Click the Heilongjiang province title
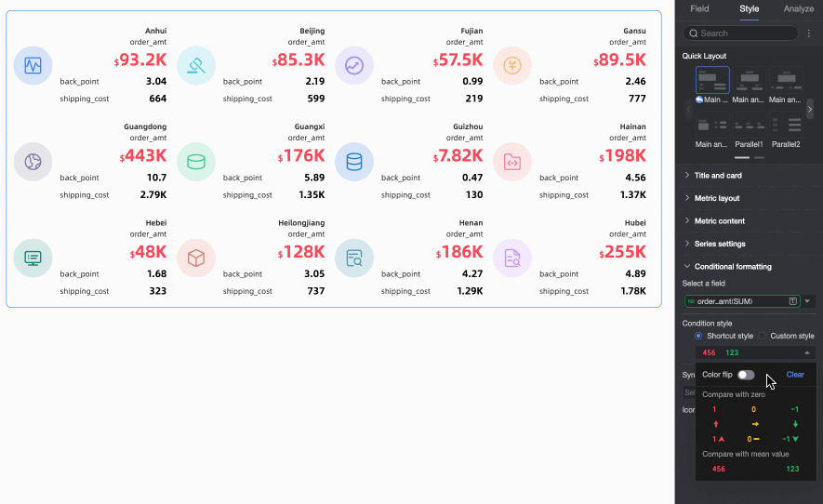This screenshot has height=504, width=823. click(x=301, y=222)
